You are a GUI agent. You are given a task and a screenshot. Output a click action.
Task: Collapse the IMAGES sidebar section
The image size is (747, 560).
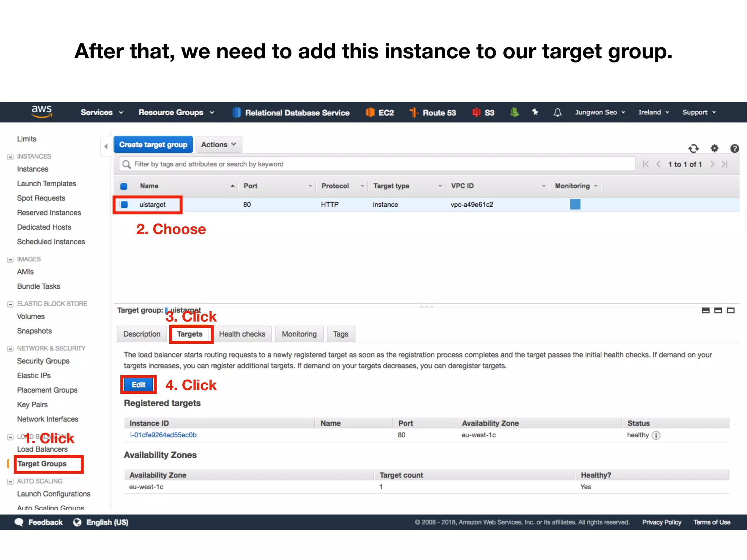pyautogui.click(x=10, y=260)
